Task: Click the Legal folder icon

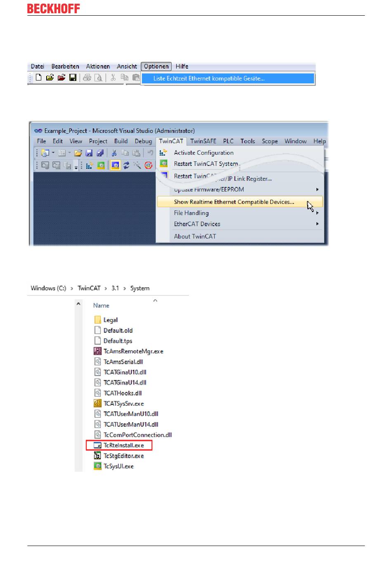Action: pyautogui.click(x=98, y=320)
